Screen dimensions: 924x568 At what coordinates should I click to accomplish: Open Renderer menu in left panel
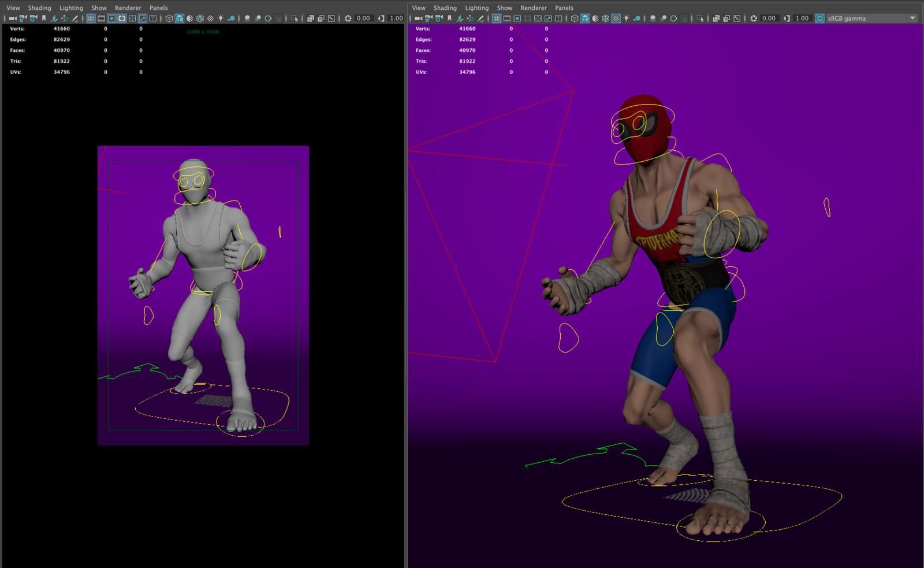coord(128,8)
